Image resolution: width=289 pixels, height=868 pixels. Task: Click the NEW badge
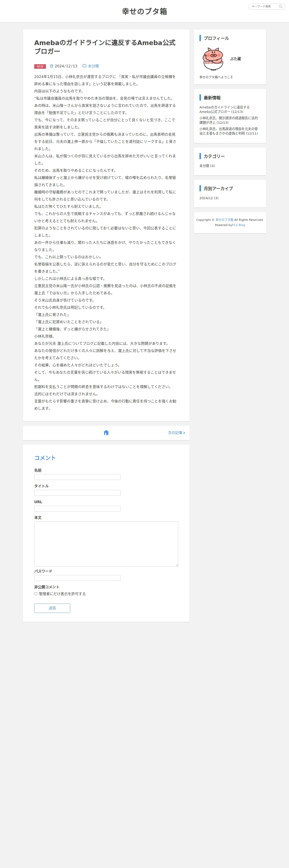(x=40, y=66)
